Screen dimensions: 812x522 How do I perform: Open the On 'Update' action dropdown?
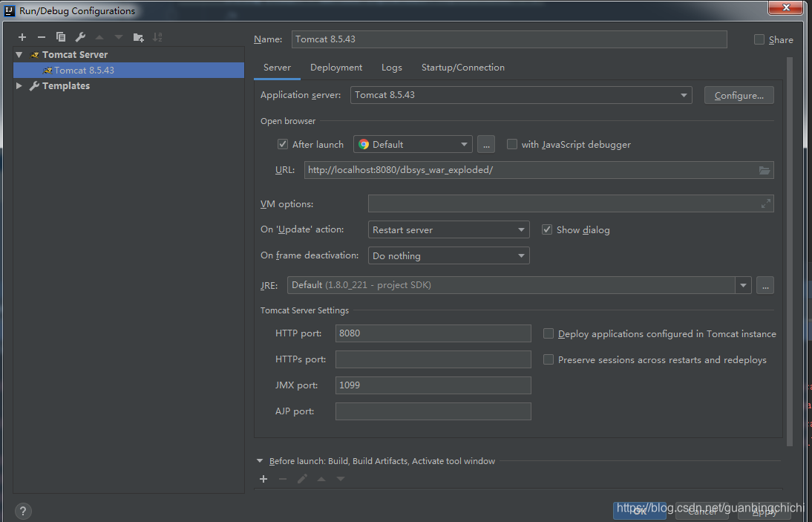click(x=448, y=229)
